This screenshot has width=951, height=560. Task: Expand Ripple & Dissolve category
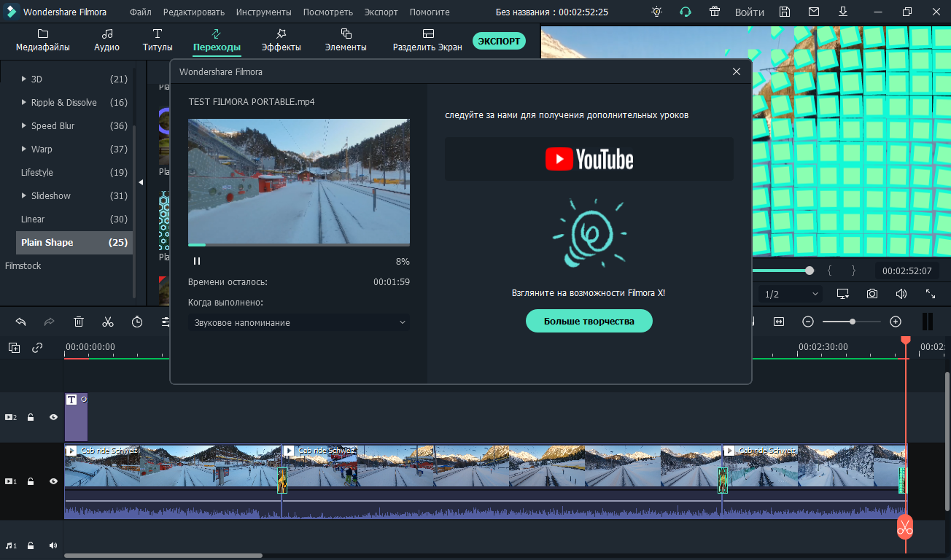[x=24, y=102]
